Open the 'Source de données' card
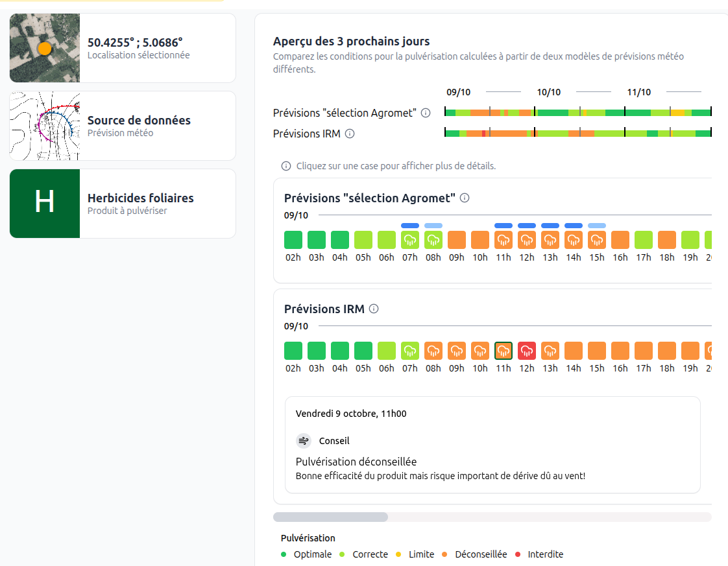Screen dimensions: 728x566 pyautogui.click(x=123, y=126)
